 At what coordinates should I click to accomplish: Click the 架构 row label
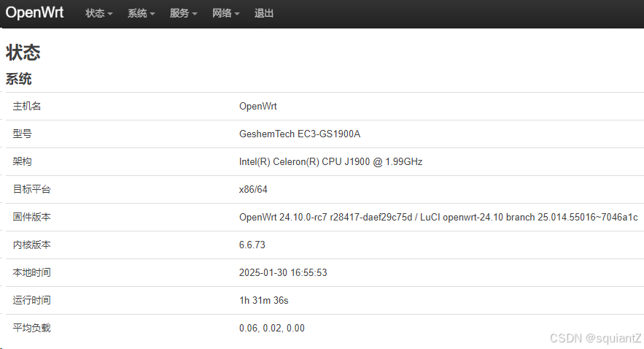pos(22,161)
